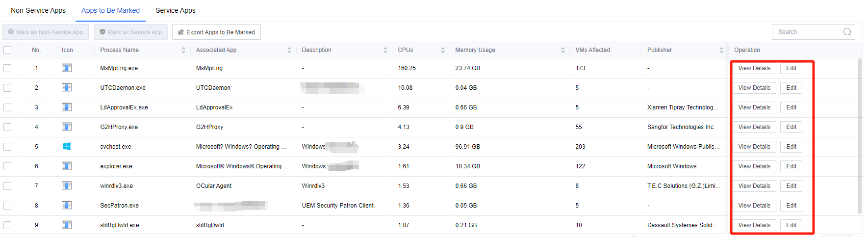Check the box for SecPatron.exe row

tap(7, 206)
